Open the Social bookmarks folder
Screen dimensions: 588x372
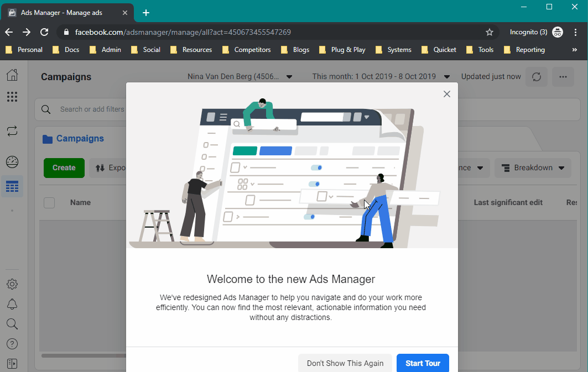pos(145,50)
